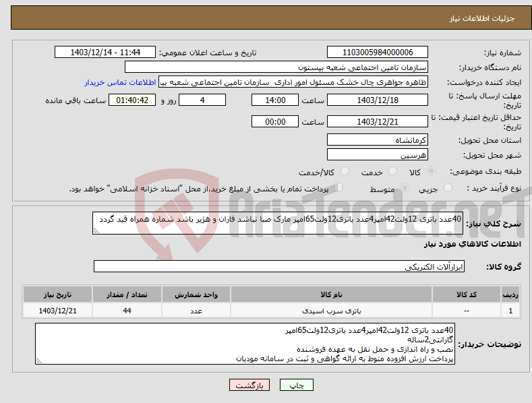
Task: Click the نام کالا column header
Action: pos(331,294)
